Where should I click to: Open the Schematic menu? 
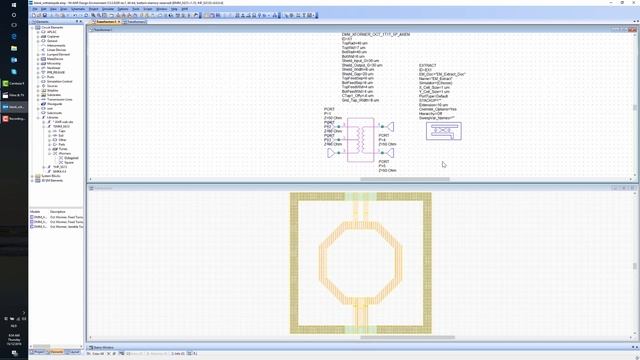pyautogui.click(x=78, y=9)
